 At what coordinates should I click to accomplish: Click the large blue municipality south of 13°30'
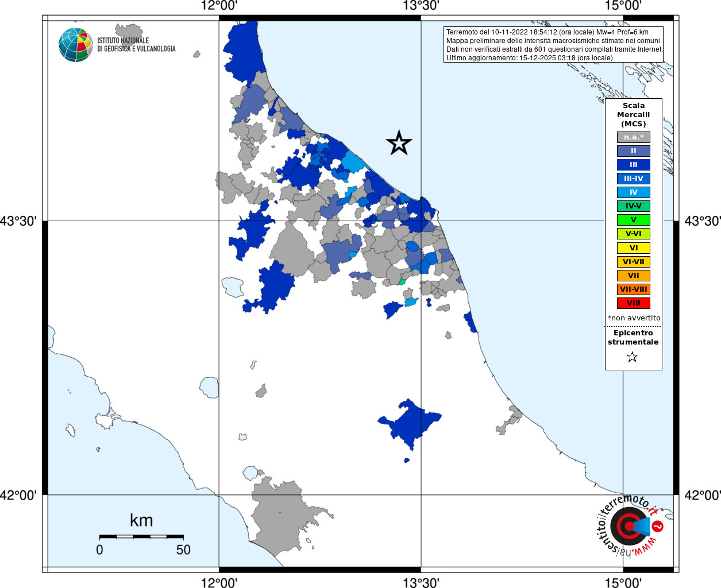click(x=411, y=424)
